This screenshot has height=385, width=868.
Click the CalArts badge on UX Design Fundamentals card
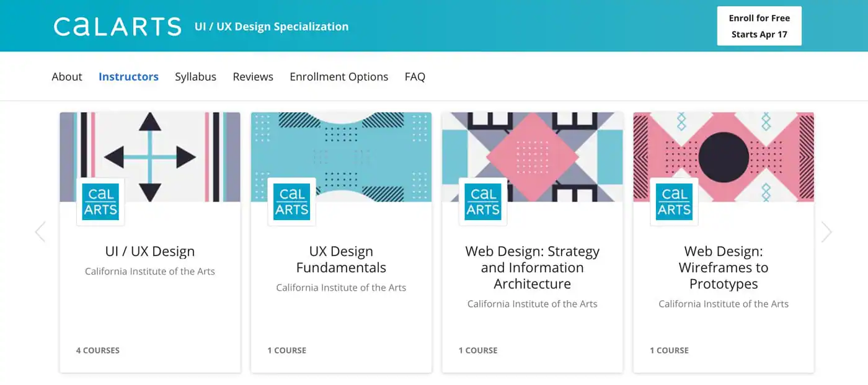(x=291, y=201)
